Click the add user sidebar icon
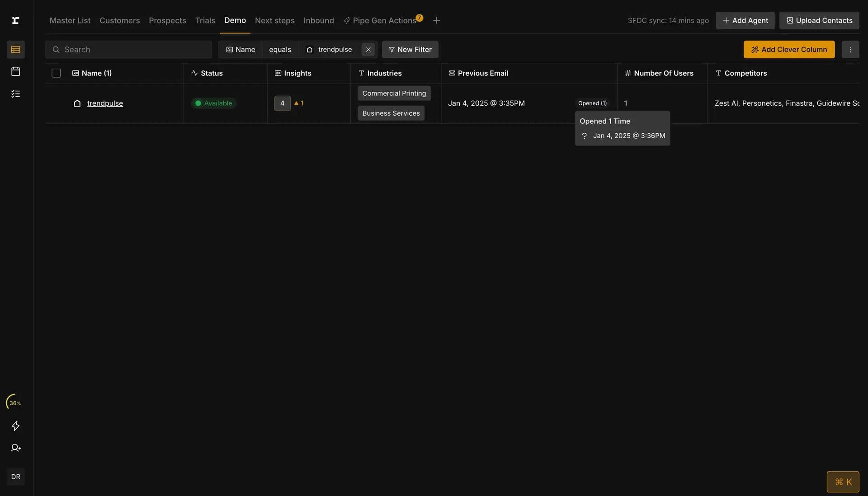 (x=15, y=448)
